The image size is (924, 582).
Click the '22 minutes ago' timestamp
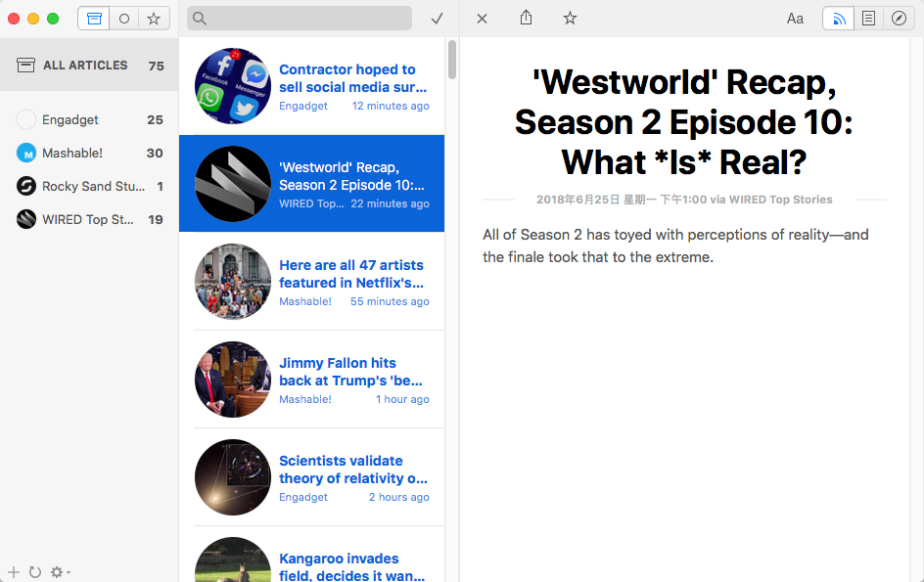pyautogui.click(x=391, y=203)
